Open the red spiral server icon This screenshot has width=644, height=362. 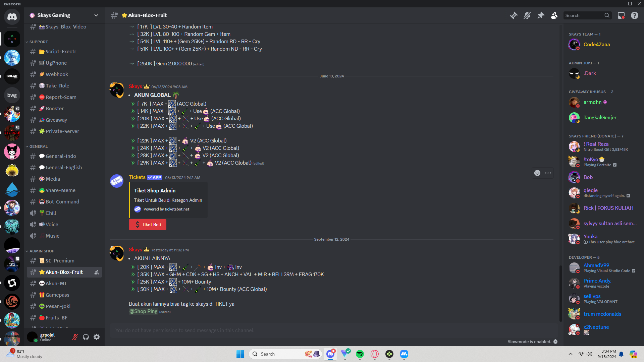[12, 302]
